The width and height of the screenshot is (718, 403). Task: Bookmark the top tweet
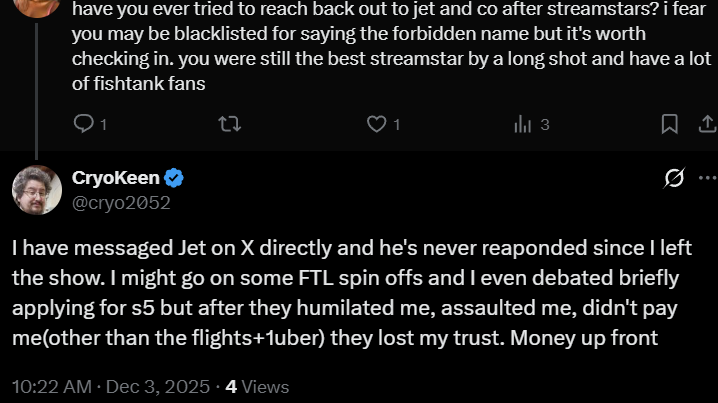point(669,124)
